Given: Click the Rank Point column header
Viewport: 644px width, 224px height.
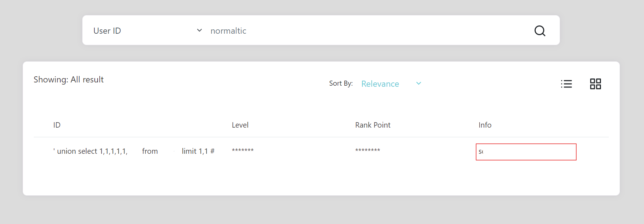Looking at the screenshot, I should 373,125.
